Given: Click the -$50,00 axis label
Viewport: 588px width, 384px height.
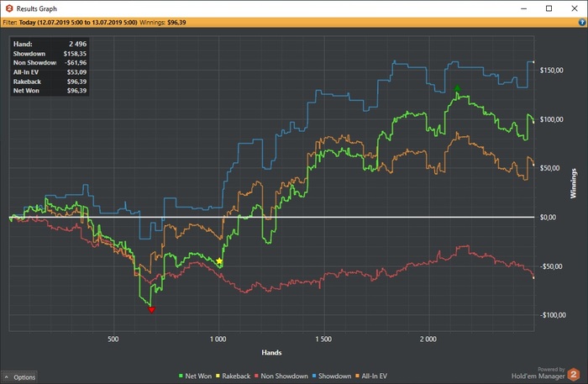Looking at the screenshot, I should coord(551,266).
